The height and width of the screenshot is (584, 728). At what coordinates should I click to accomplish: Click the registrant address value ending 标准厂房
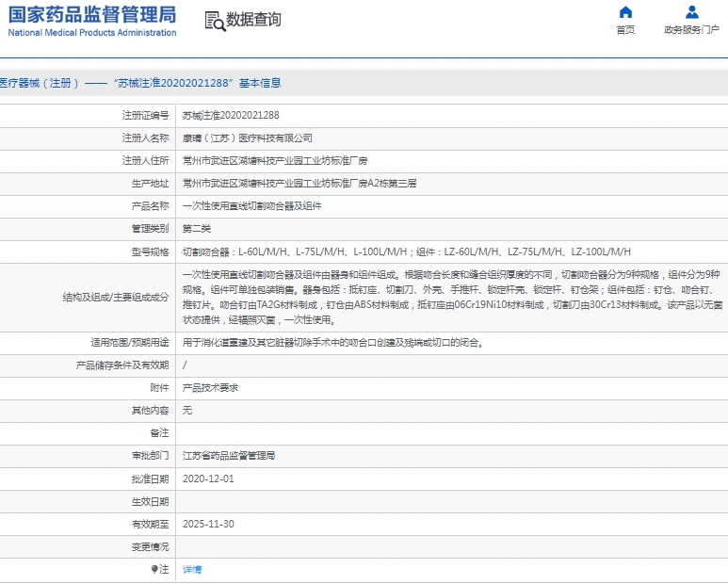coord(275,161)
